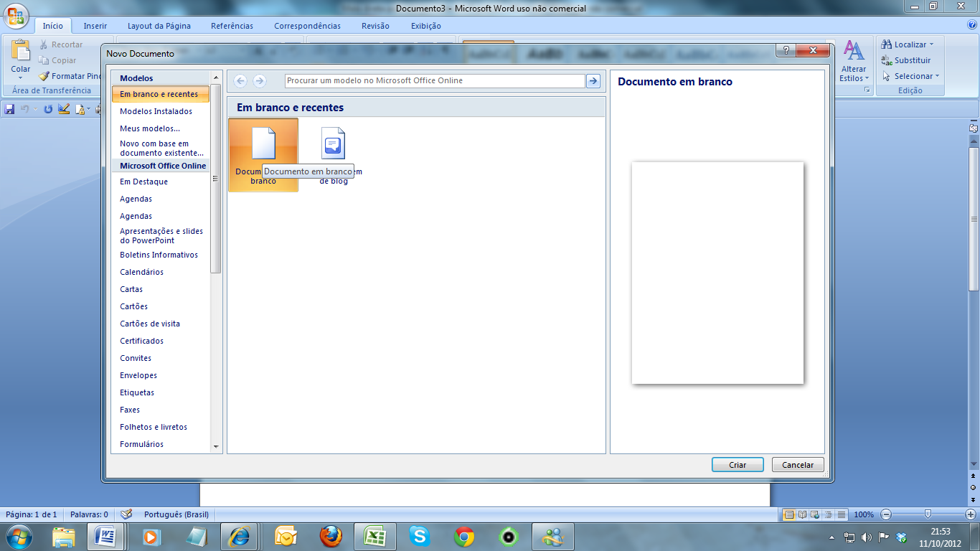Open Excel from the taskbar
Image resolution: width=980 pixels, height=551 pixels.
click(x=374, y=536)
